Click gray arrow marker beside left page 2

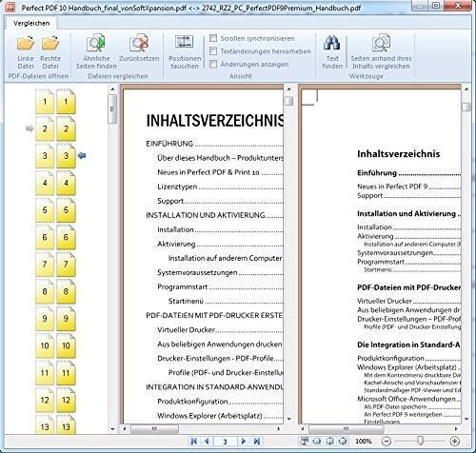pos(30,128)
